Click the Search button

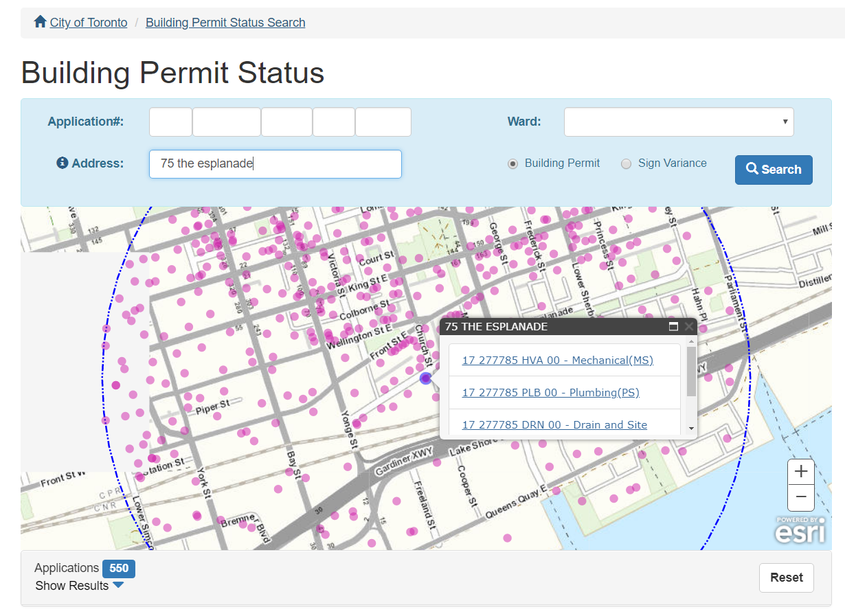(x=774, y=170)
